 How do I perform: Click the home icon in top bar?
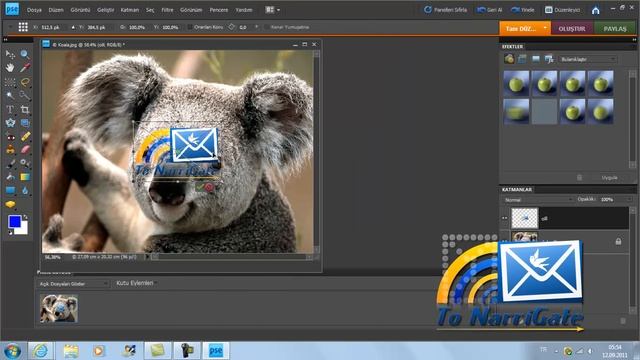tap(596, 10)
